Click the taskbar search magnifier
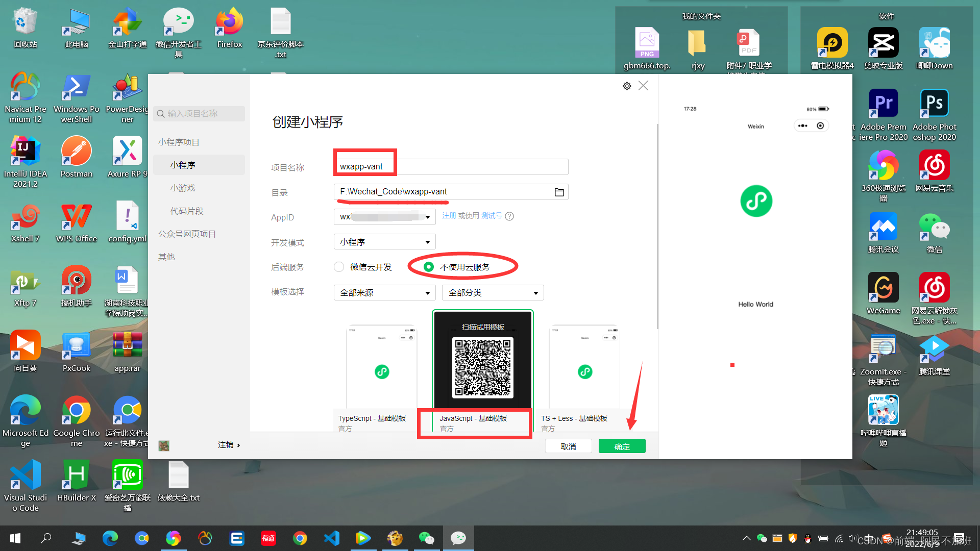This screenshot has width=980, height=551. coord(46,538)
